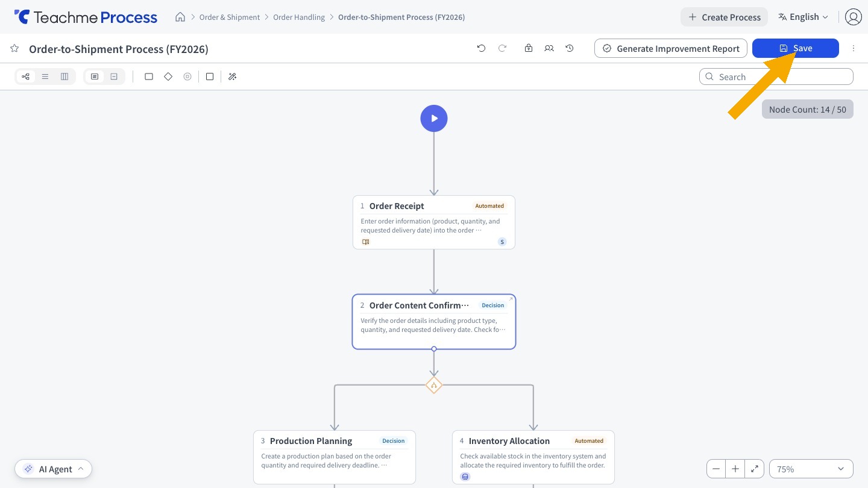Click the S badge on Order Receipt
This screenshot has width=868, height=488.
[502, 242]
